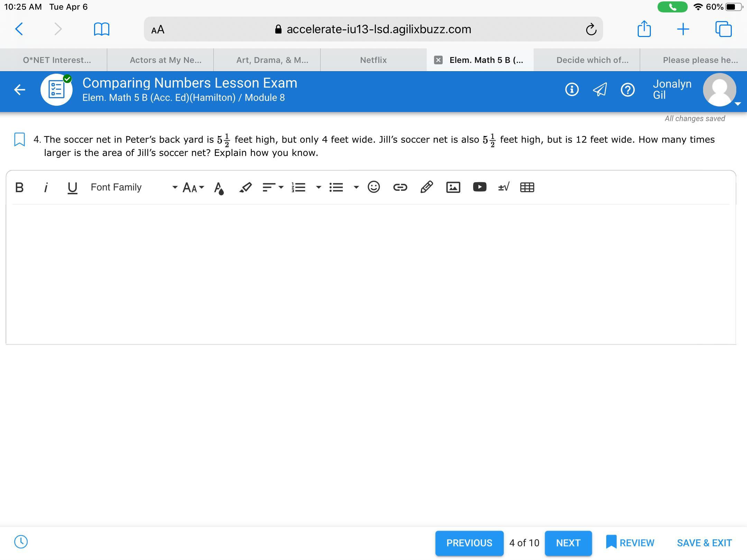Insert a math equation with formula icon

504,187
